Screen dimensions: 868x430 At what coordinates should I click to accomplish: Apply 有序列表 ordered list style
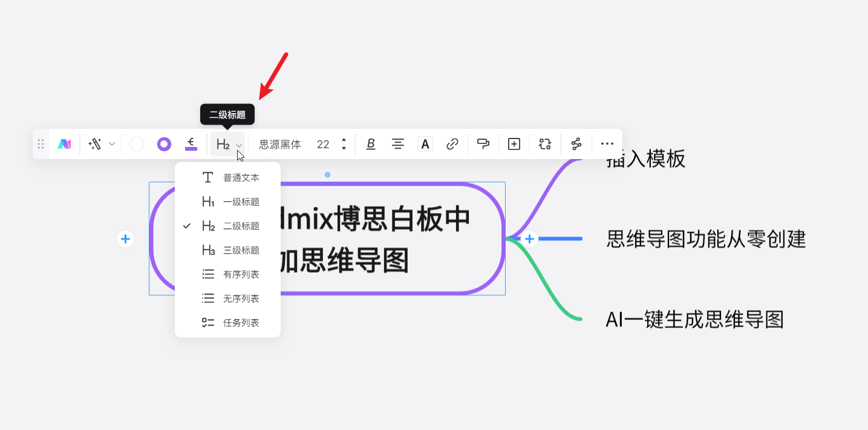227,274
